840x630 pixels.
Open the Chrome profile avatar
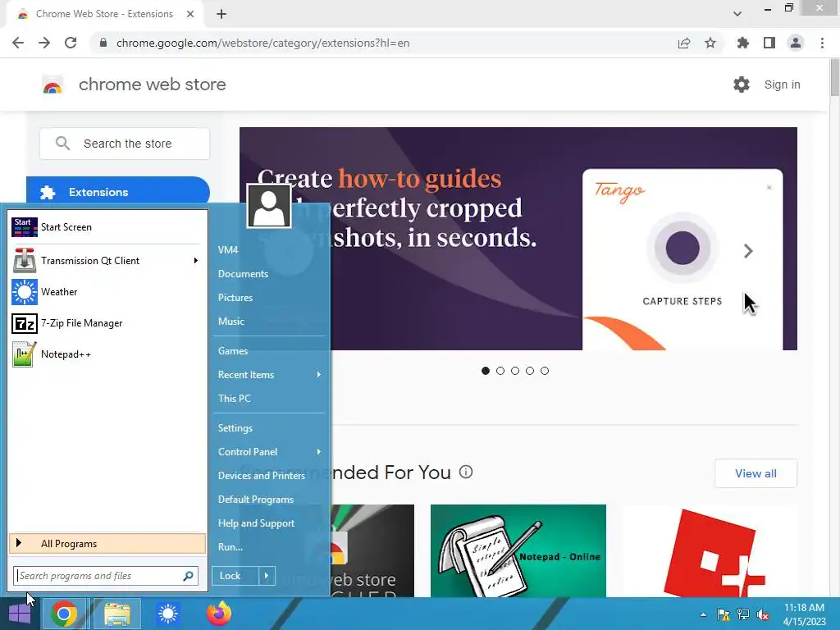796,43
